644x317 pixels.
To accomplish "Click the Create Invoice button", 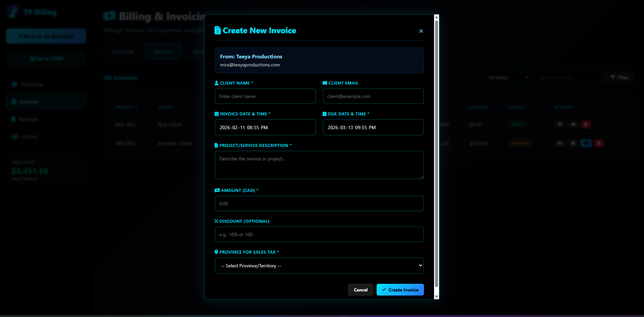I will coord(400,289).
